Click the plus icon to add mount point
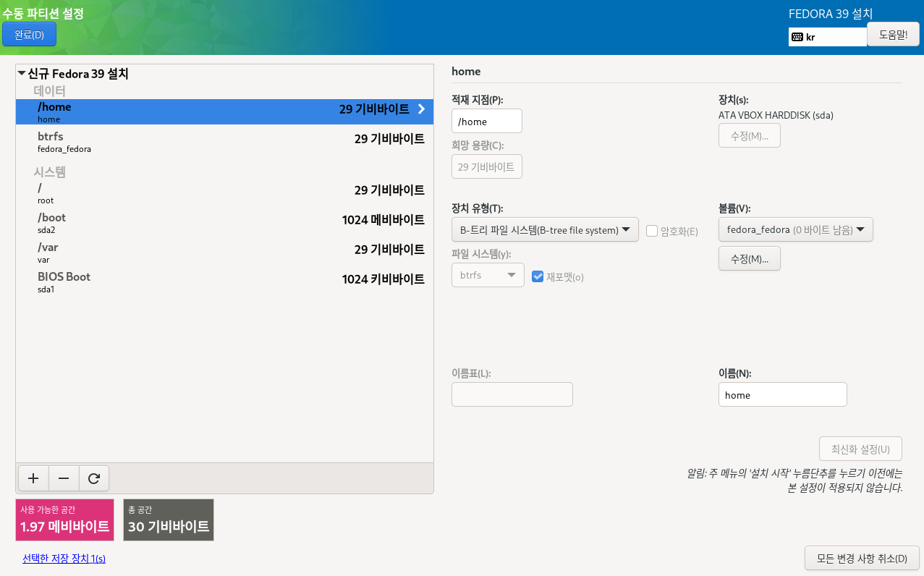 click(33, 478)
